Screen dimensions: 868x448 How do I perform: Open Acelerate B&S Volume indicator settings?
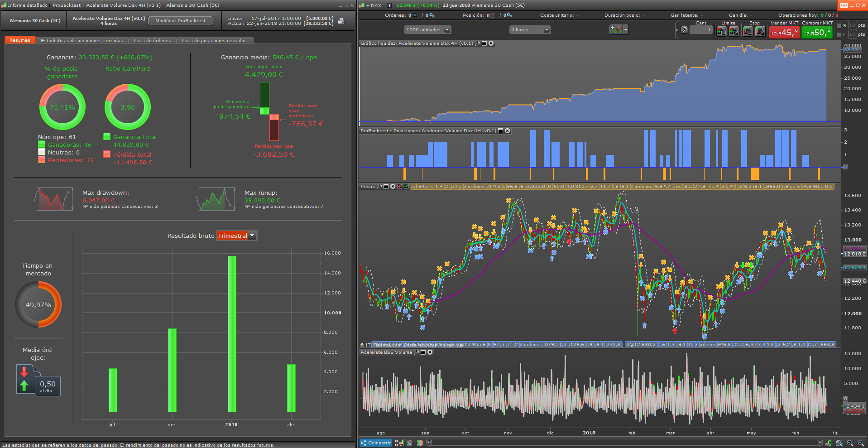click(x=417, y=352)
